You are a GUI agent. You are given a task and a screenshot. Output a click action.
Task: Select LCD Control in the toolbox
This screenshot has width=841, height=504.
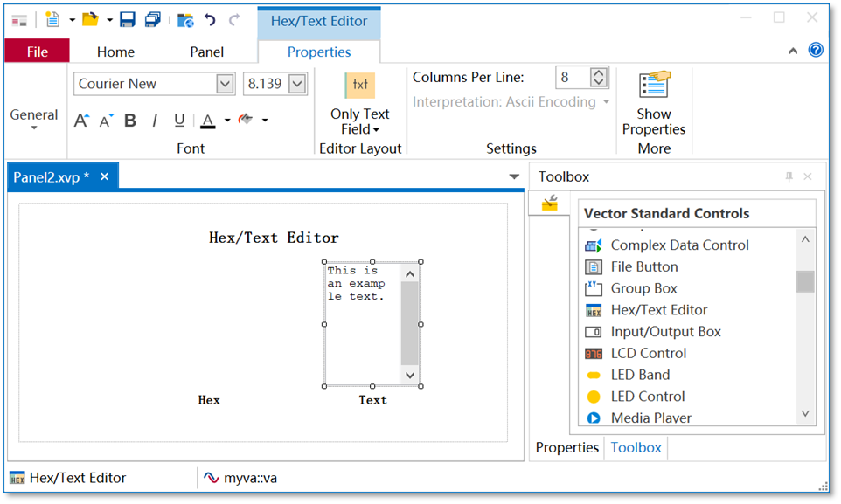point(648,354)
